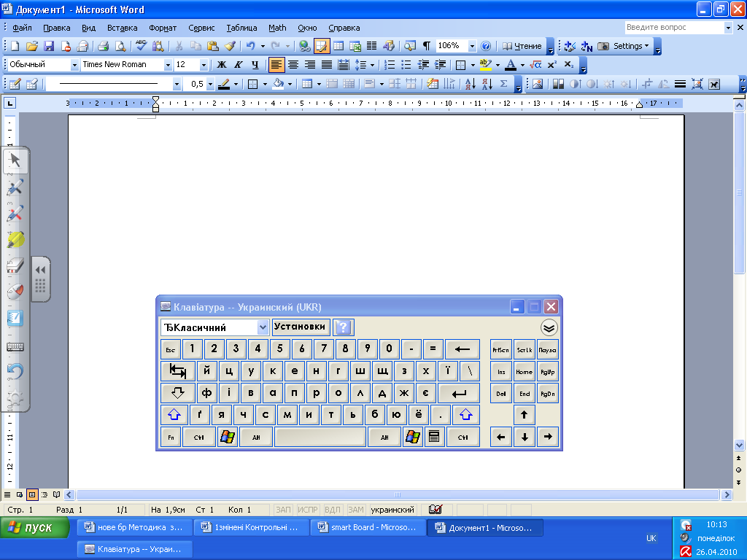The image size is (747, 560).
Task: Undo the last action
Action: pos(251,46)
